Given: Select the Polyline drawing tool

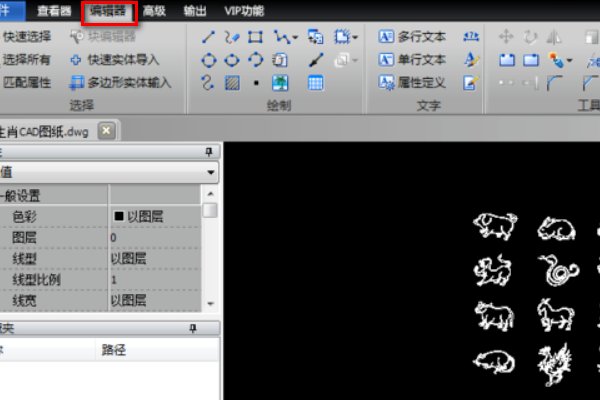Looking at the screenshot, I should (281, 37).
